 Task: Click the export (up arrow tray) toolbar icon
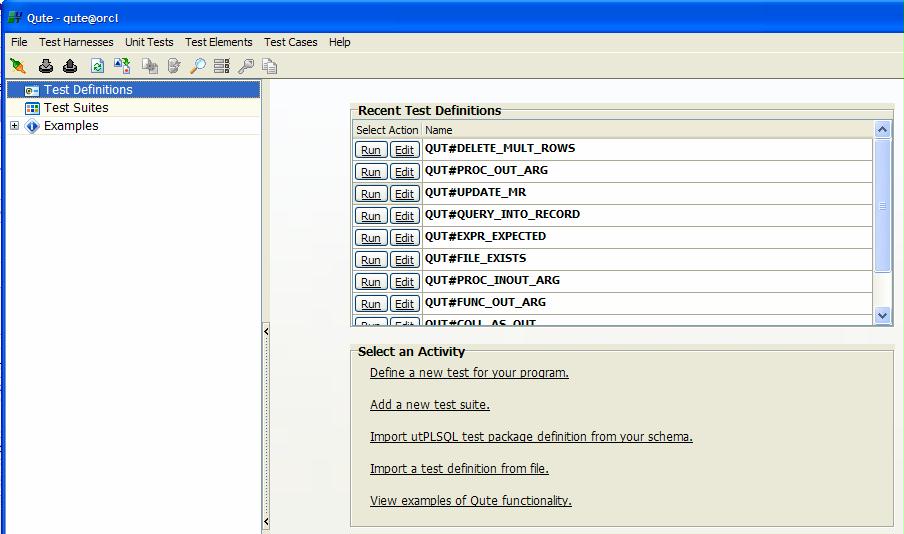pos(70,66)
